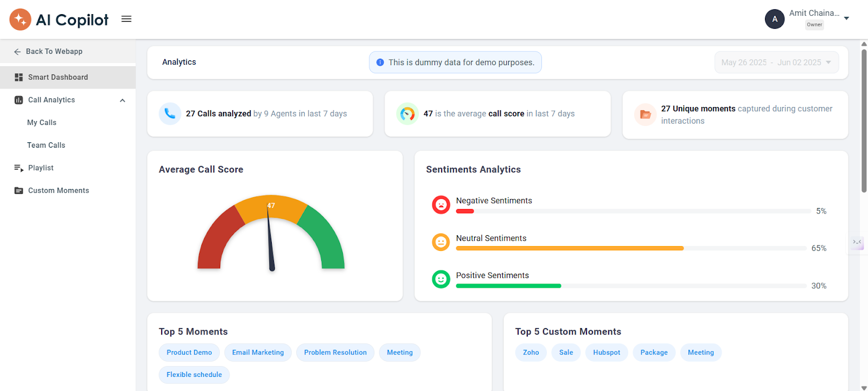This screenshot has height=391, width=868.
Task: Click the '30%' positive sentiment value
Action: point(819,286)
